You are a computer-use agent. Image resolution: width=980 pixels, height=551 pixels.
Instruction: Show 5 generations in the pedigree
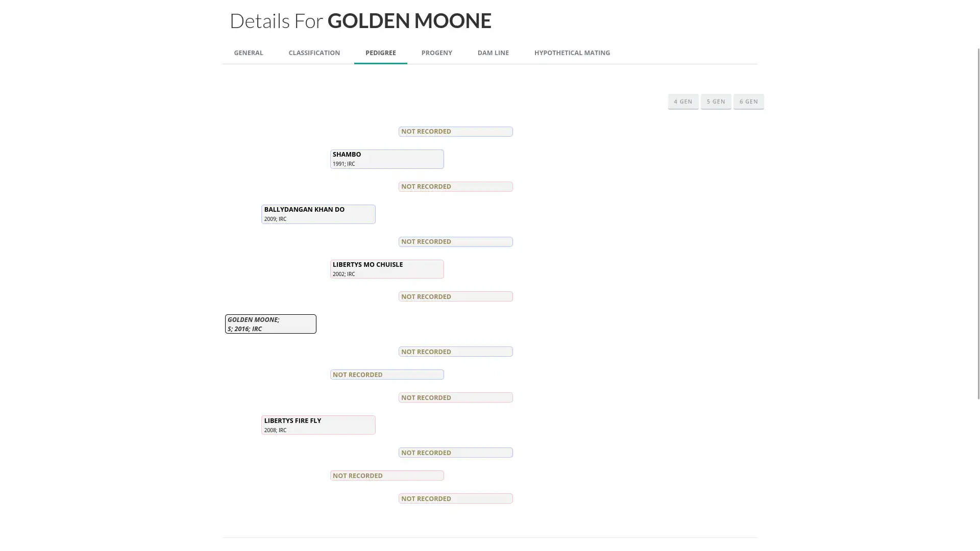pos(716,101)
